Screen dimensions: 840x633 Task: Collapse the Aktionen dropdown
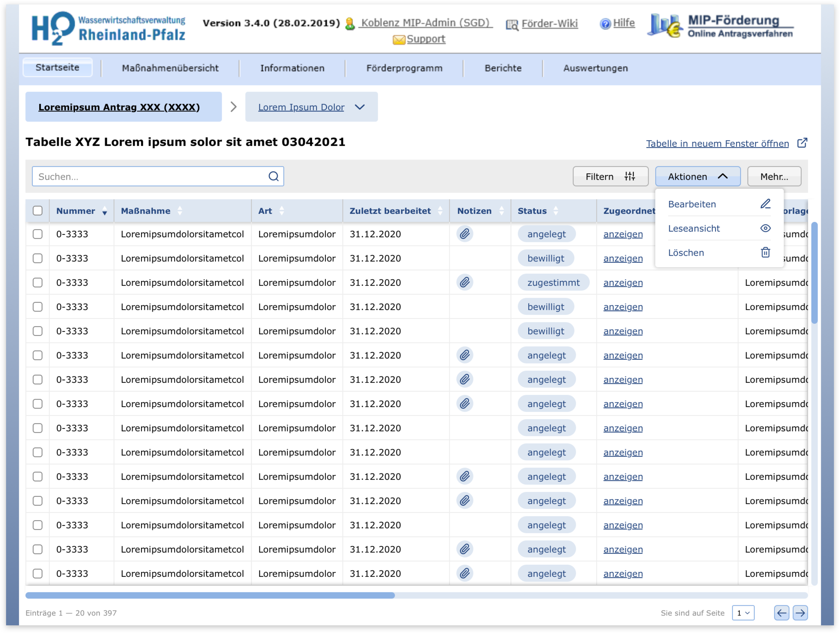click(697, 176)
